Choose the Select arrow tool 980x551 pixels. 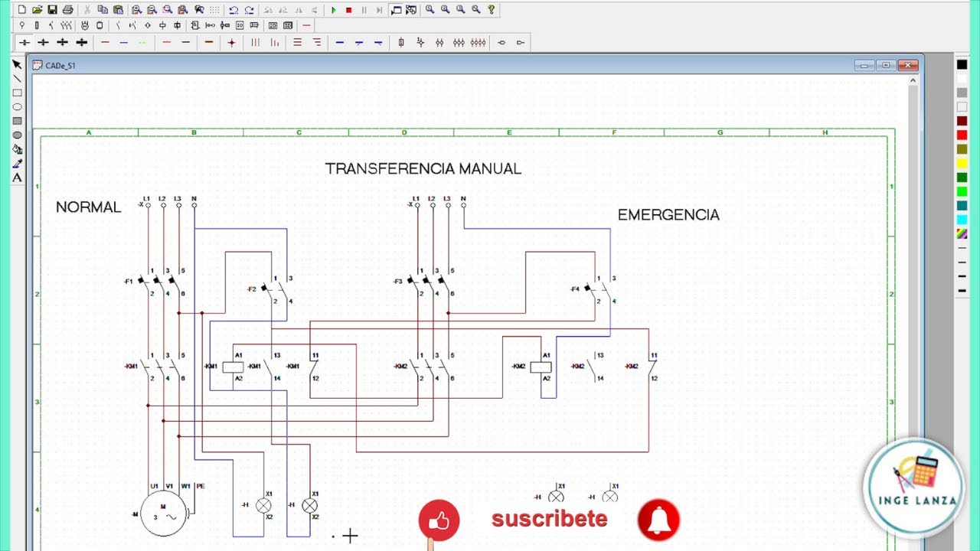17,64
